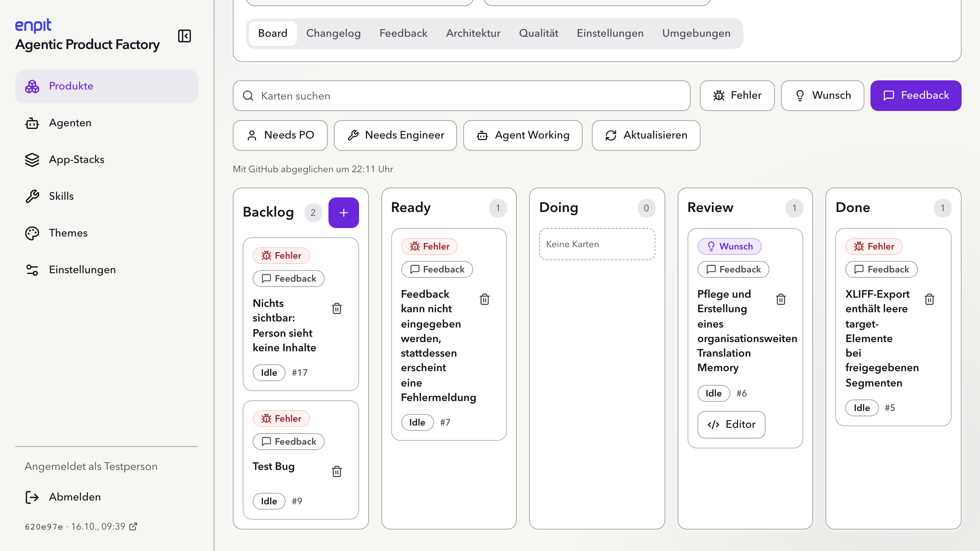Viewport: 980px width, 551px height.
Task: Open external link icon next to commit 620e97e
Action: (133, 527)
